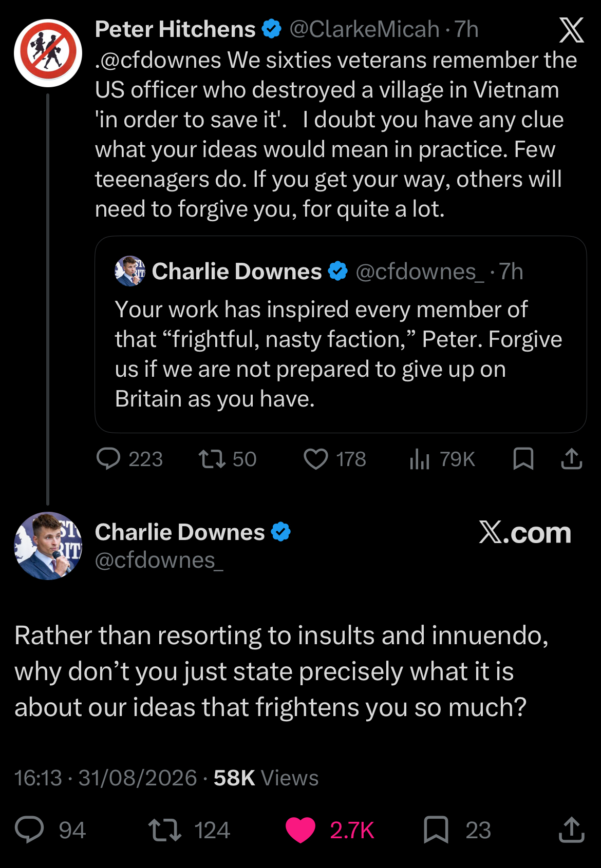Reply to Charlie Downes' main tweet (94)
601x868 pixels.
(29, 830)
